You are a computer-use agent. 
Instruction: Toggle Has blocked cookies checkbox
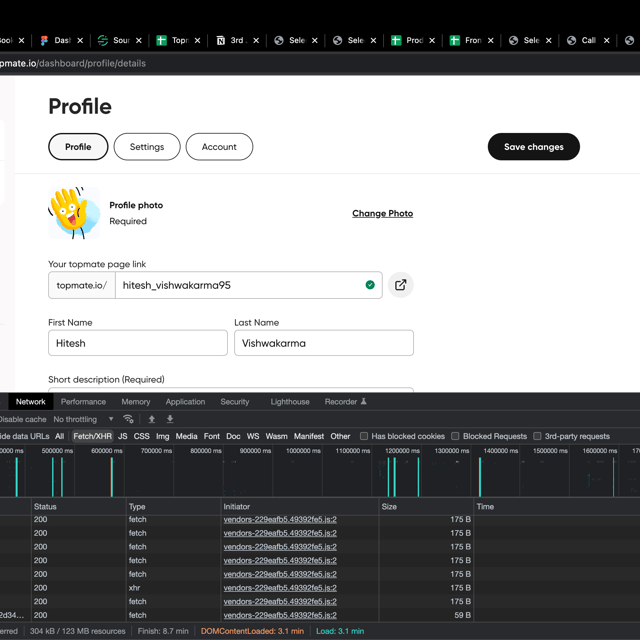coord(364,436)
